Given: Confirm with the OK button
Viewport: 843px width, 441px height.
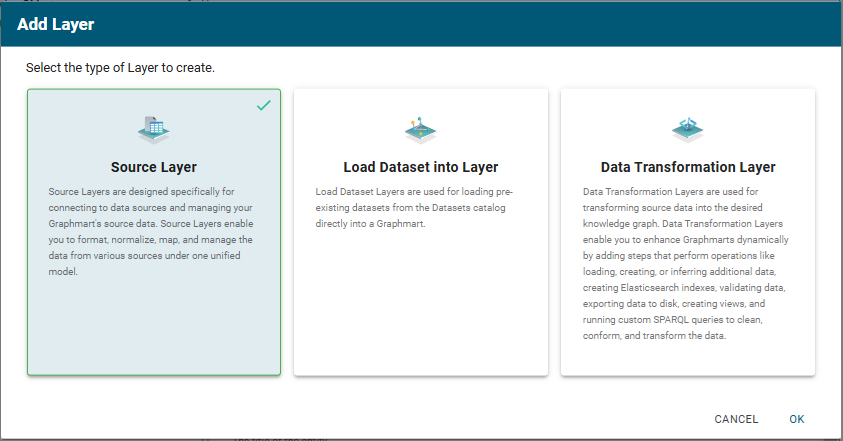Looking at the screenshot, I should [x=796, y=419].
